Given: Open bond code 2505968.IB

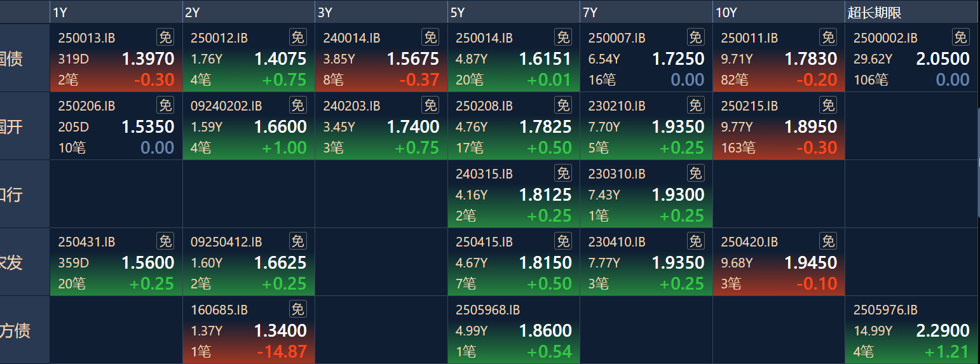Looking at the screenshot, I should point(487,310).
